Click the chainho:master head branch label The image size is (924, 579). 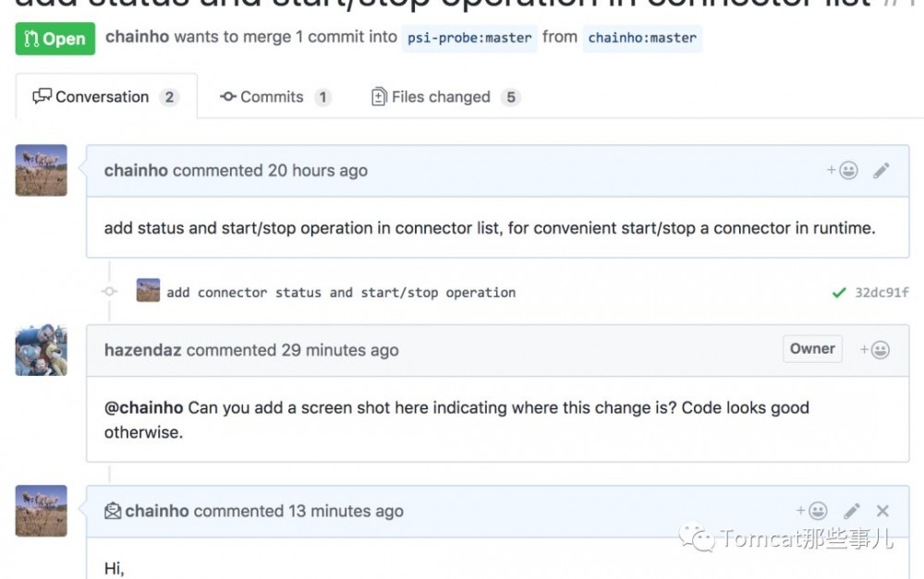642,38
